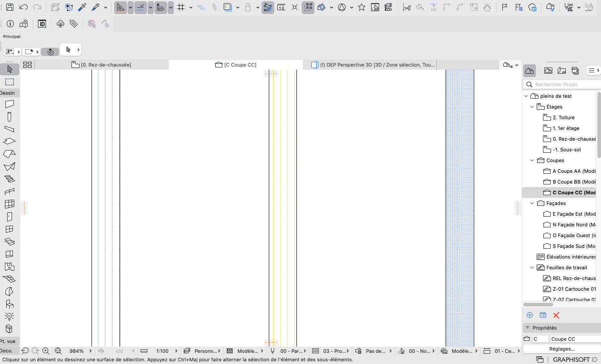Click the Coupe CC name field

click(x=575, y=339)
